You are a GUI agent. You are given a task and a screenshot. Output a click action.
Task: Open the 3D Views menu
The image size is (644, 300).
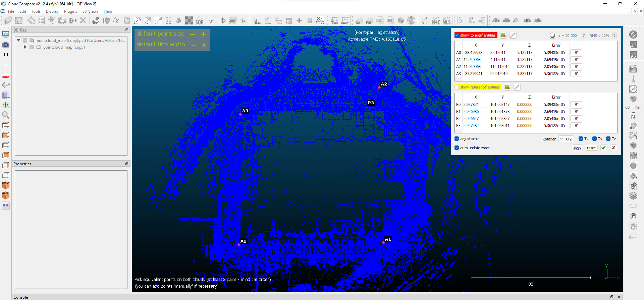[x=90, y=11]
